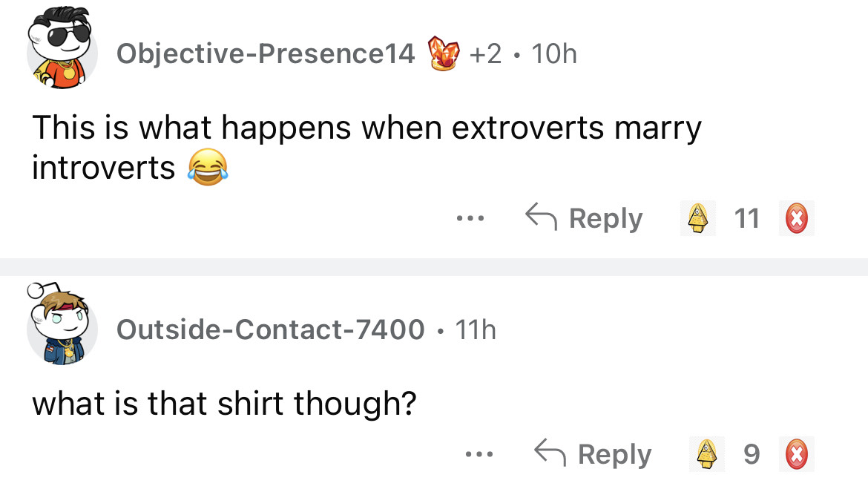Show the +2 additional achievements
Screen dimensions: 868x489
point(485,53)
